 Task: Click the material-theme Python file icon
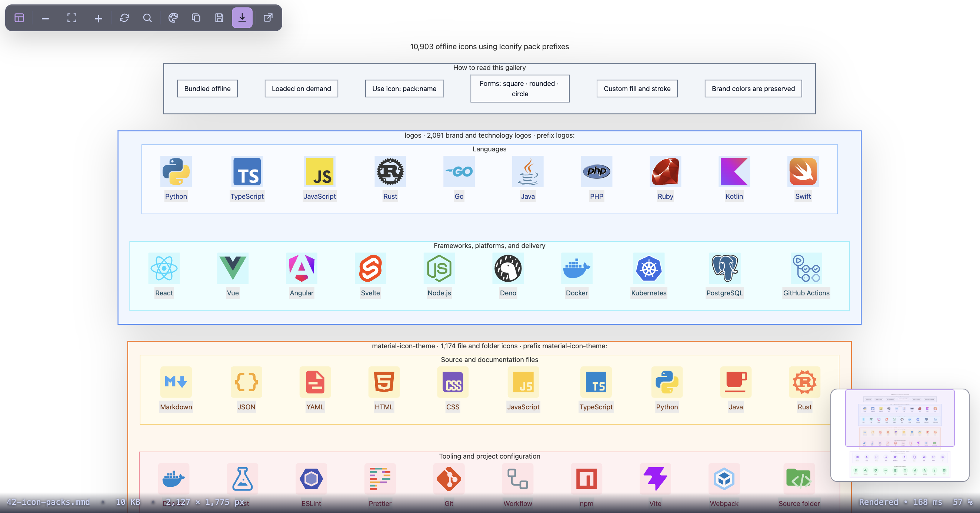[x=667, y=382]
